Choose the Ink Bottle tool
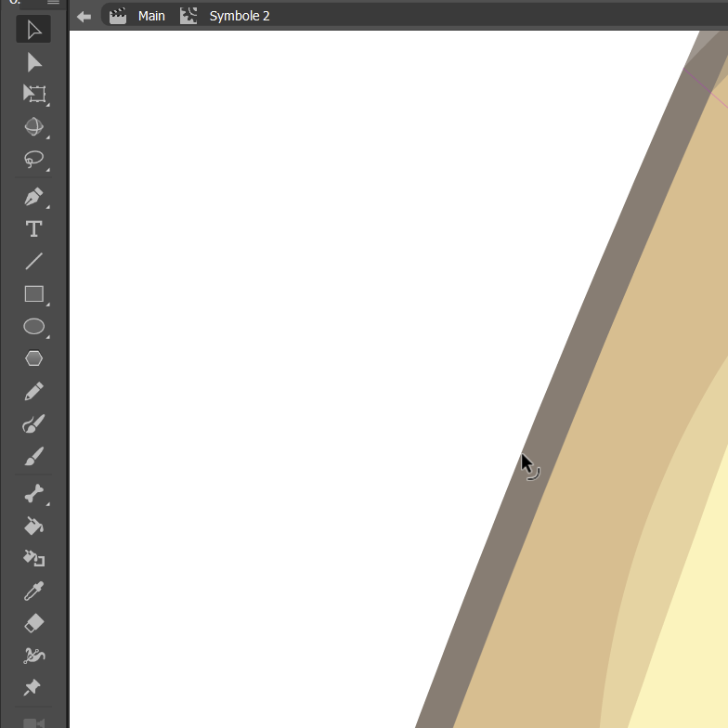The image size is (728, 728). point(33,558)
